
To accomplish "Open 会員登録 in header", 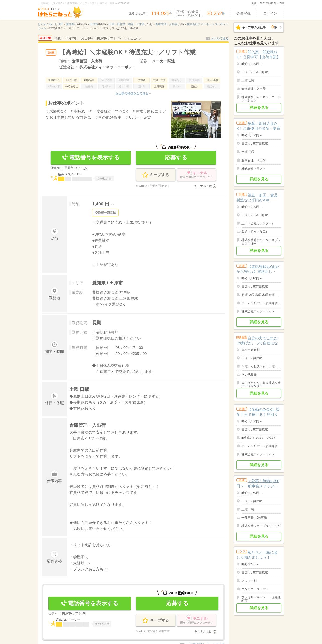I will pos(243,13).
